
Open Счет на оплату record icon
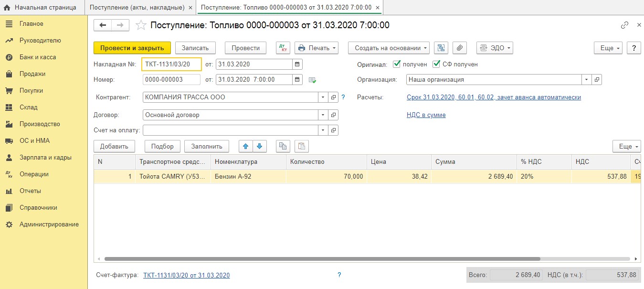(333, 130)
